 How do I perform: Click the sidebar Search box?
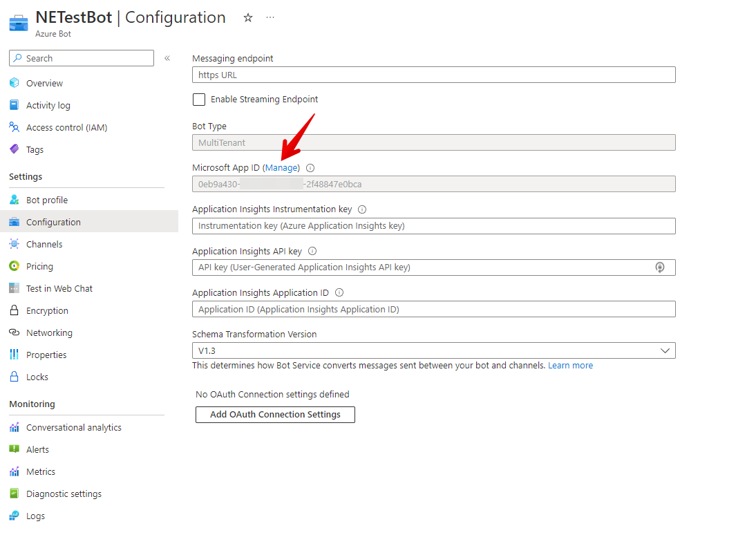[82, 58]
